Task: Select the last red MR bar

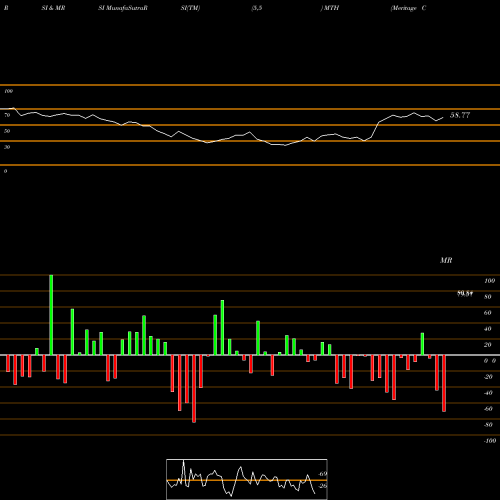Action: (x=444, y=383)
